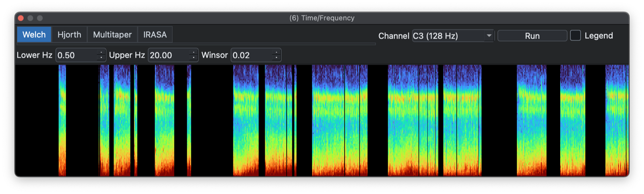Click the (6) Time/Frequency window title
This screenshot has width=644, height=194.
pyautogui.click(x=322, y=18)
